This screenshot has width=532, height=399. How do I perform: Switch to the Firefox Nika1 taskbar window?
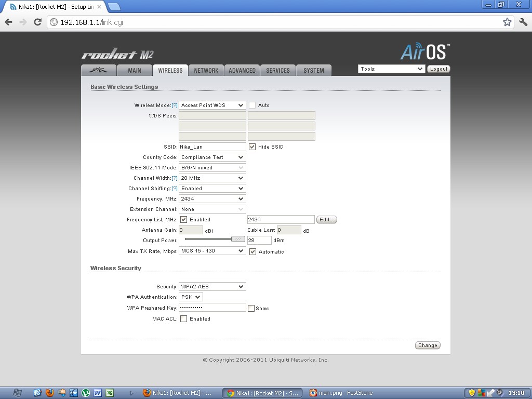[178, 393]
